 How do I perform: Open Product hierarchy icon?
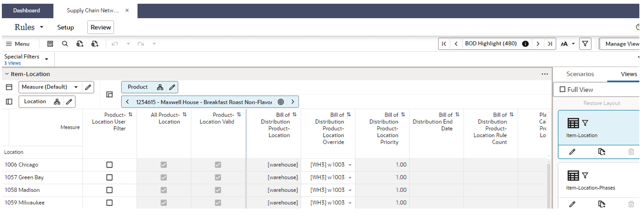[x=160, y=87]
